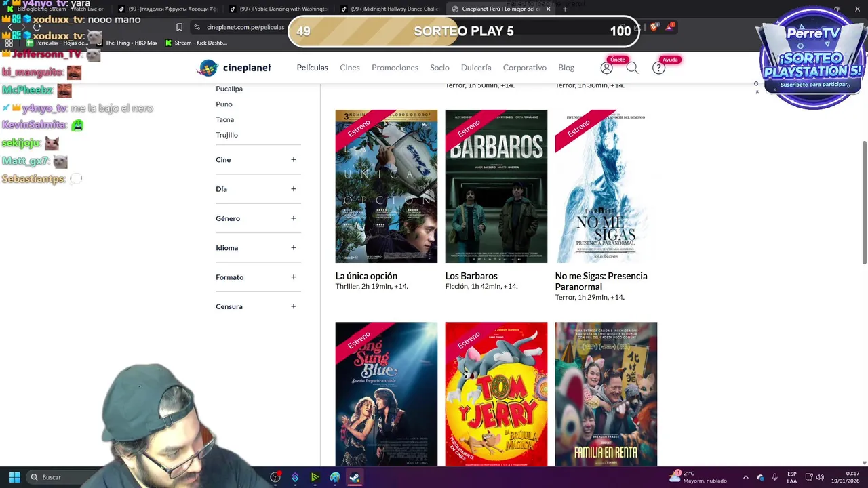Open the Socio menu item
The width and height of the screenshot is (868, 488).
point(439,68)
